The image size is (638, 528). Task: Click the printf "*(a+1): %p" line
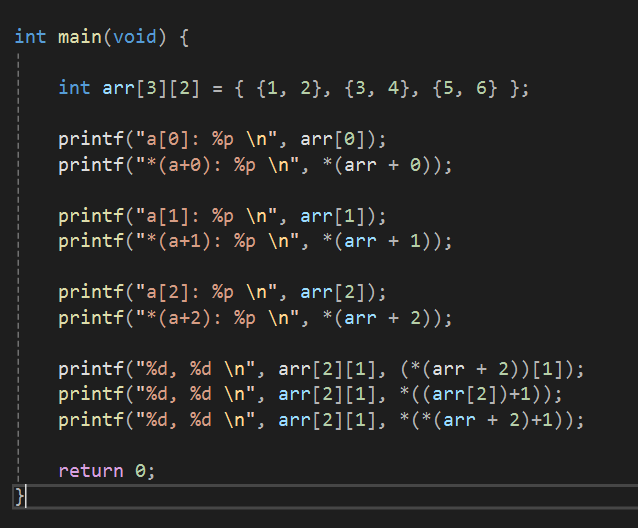point(256,242)
